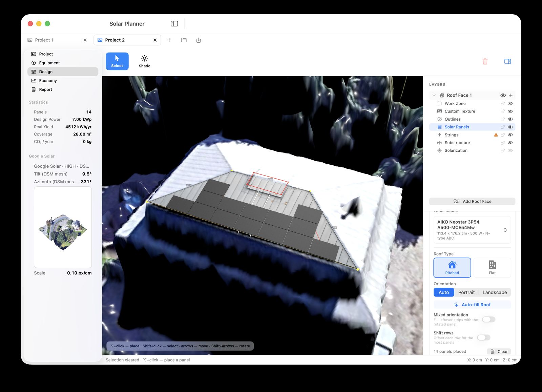Open the AIKO Neostar panel model dropdown
Viewport: 542px width, 392px height.
pos(472,230)
